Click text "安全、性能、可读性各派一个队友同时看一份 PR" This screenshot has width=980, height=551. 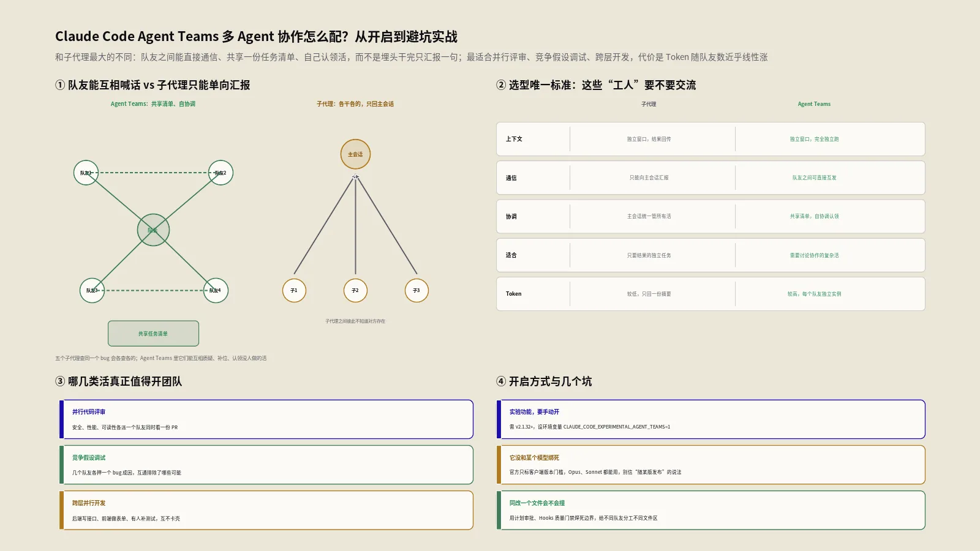125,427
